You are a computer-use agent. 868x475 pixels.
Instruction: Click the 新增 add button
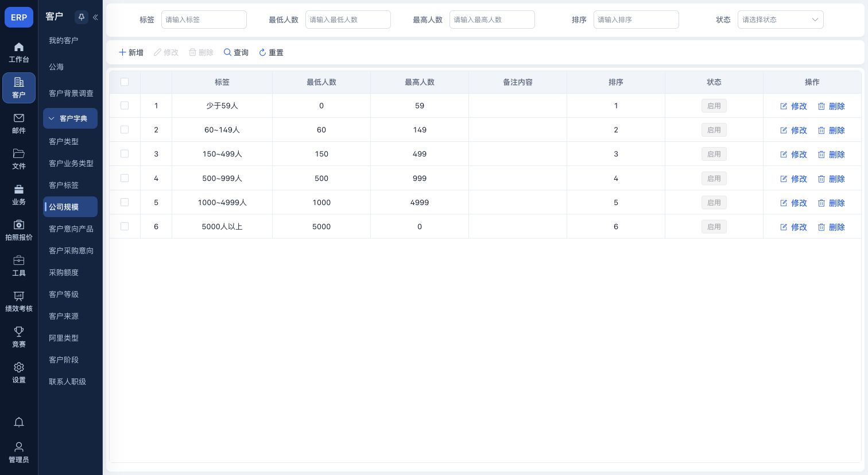131,52
